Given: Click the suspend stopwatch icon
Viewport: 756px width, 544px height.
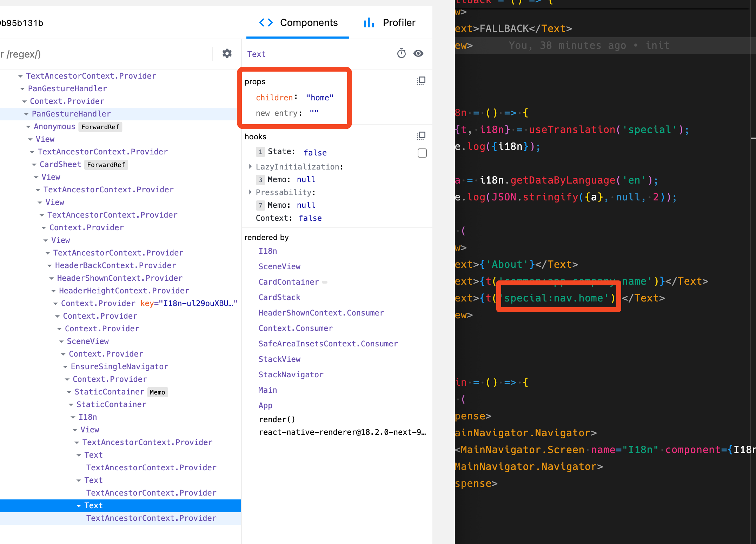Looking at the screenshot, I should point(401,53).
